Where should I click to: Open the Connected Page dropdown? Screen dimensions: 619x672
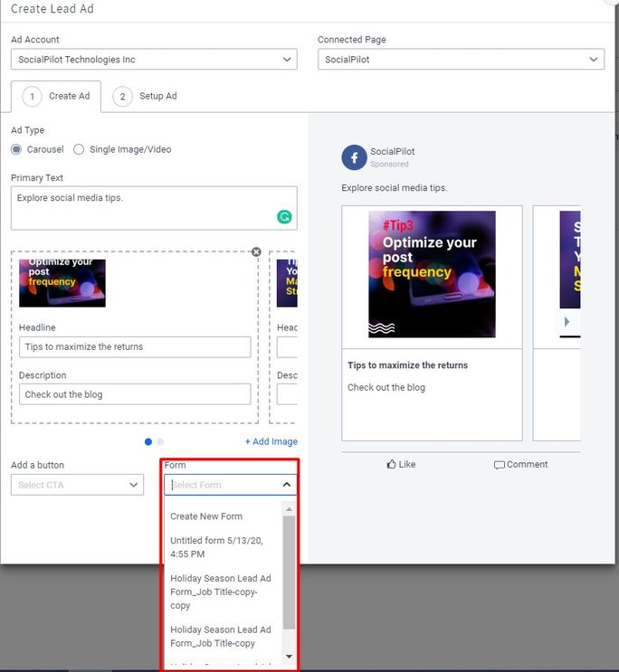[461, 60]
